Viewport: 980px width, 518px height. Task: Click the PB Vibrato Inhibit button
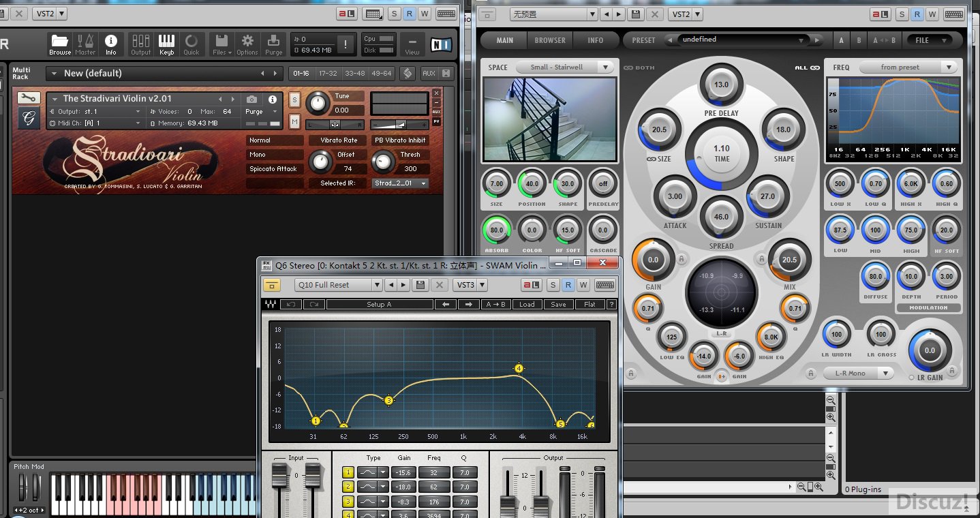click(x=400, y=140)
